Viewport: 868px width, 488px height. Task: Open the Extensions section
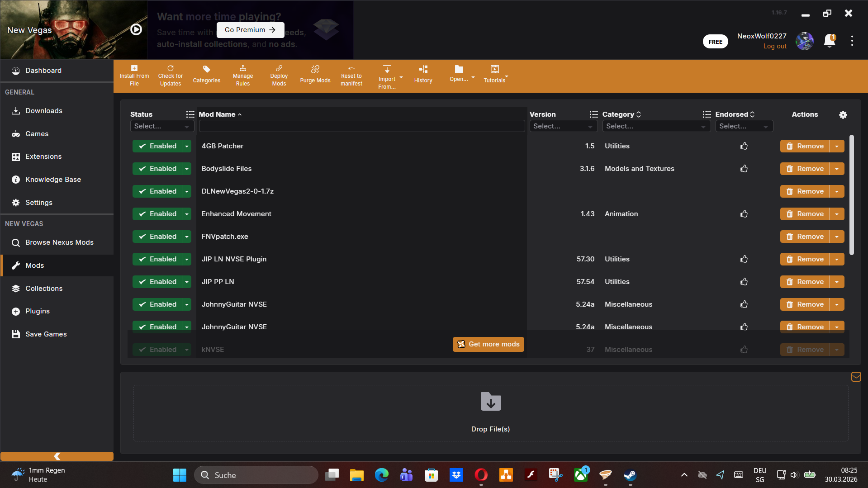click(x=57, y=156)
